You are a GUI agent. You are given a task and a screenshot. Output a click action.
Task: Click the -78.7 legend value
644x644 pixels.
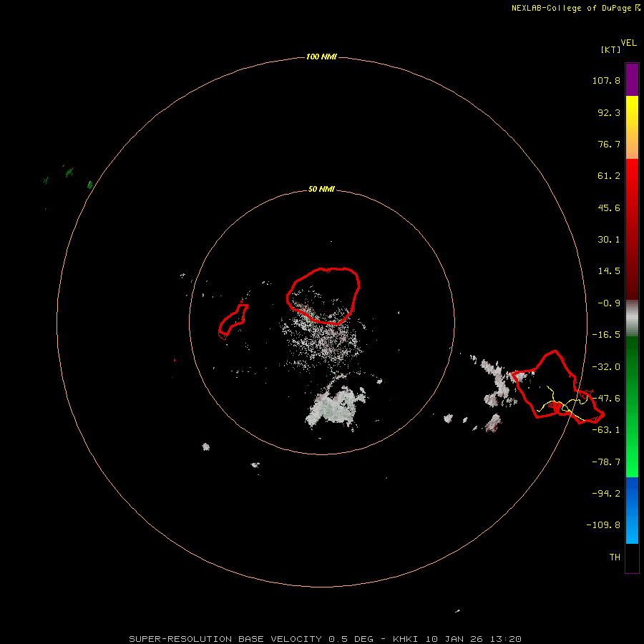606,462
